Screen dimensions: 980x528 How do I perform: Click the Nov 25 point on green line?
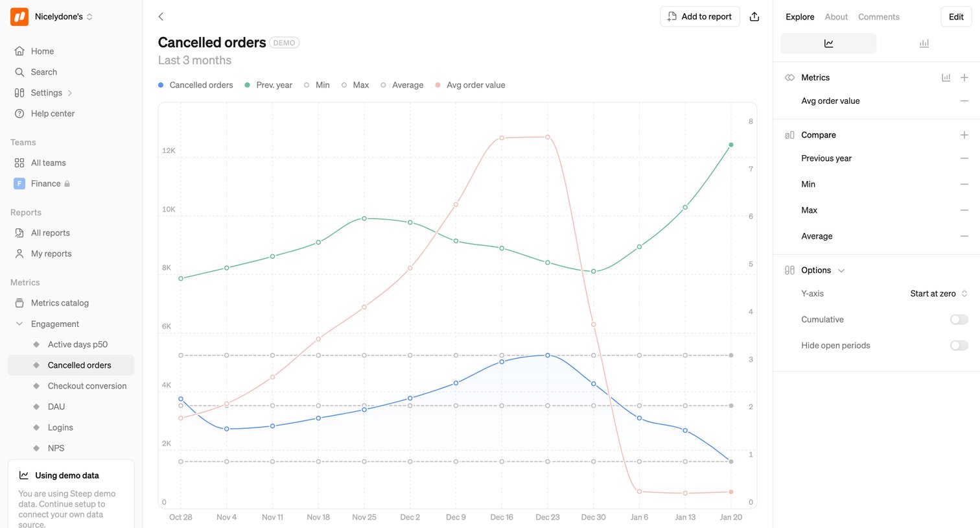(x=364, y=219)
